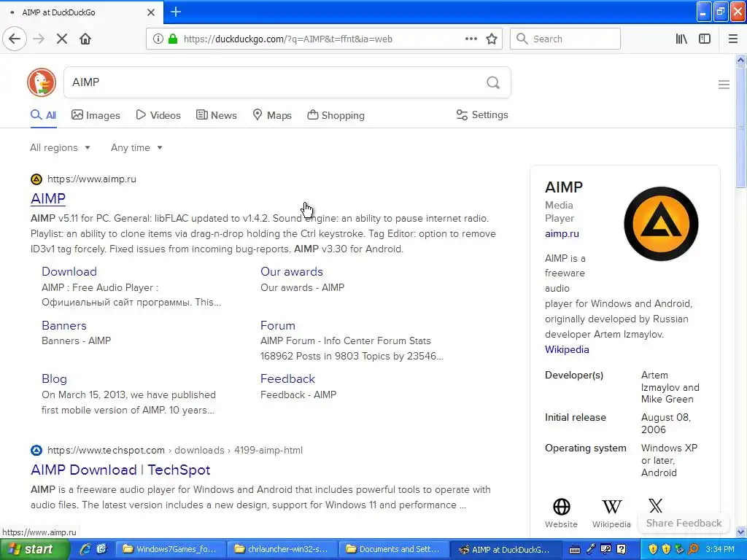Click the page scrollbar down arrow
This screenshot has width=747, height=560.
(740, 532)
